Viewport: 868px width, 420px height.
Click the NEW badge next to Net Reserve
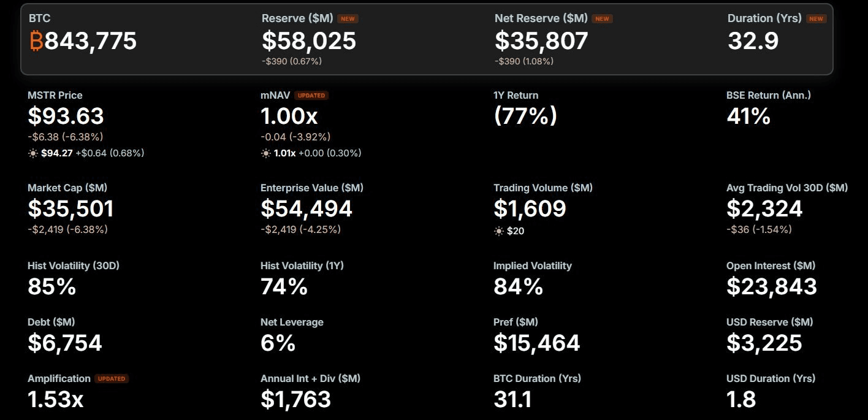tap(603, 19)
